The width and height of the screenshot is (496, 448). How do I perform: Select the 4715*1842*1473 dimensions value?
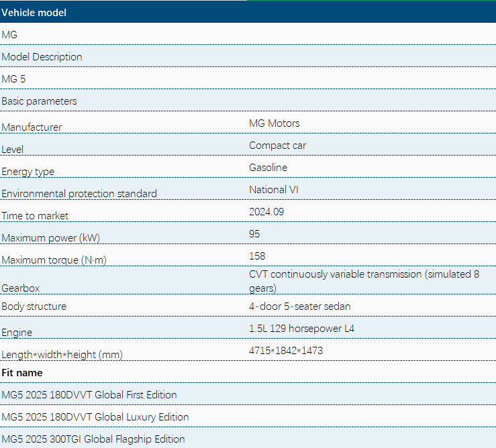pos(286,351)
